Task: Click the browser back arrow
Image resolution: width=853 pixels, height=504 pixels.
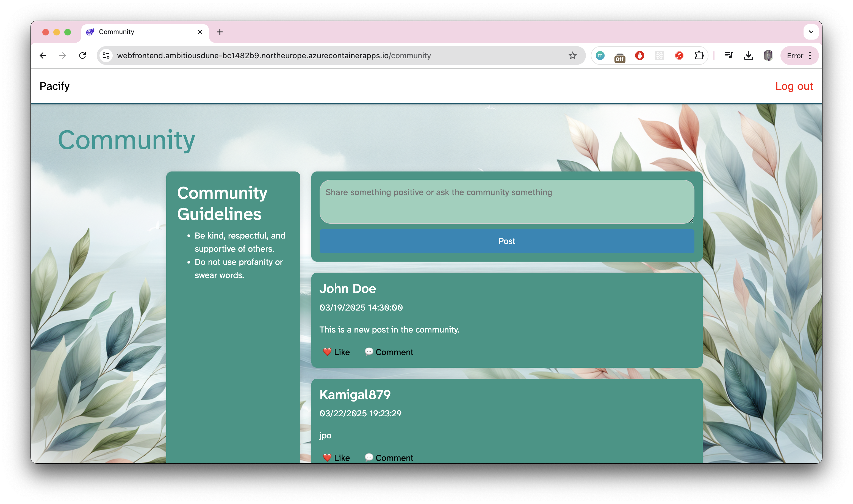Action: click(43, 55)
